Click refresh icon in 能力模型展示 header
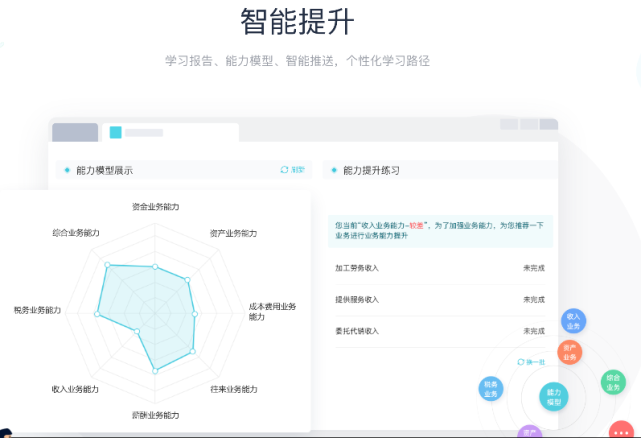Image resolution: width=641 pixels, height=438 pixels. pyautogui.click(x=285, y=170)
